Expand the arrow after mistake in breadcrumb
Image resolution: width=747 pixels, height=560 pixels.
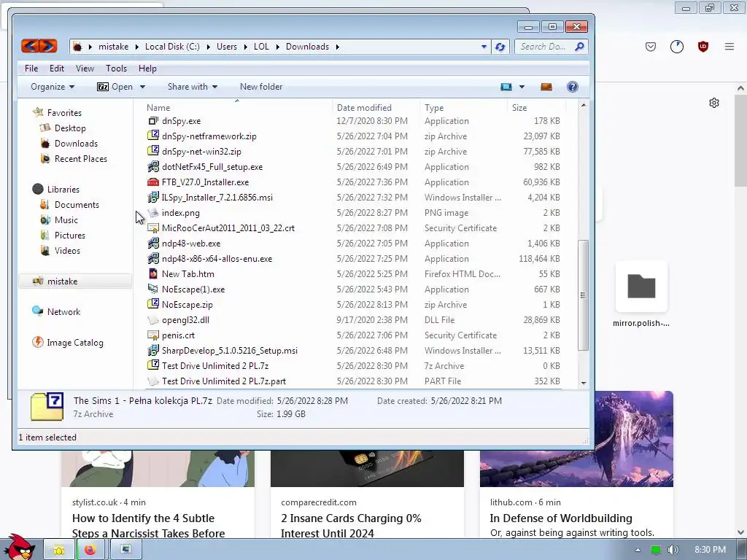pos(136,47)
